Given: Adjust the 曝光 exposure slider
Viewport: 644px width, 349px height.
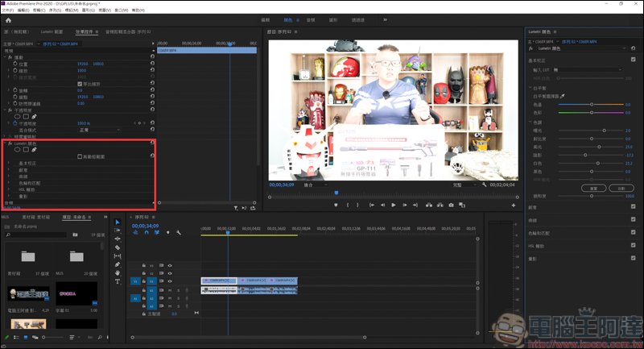Looking at the screenshot, I should point(604,130).
